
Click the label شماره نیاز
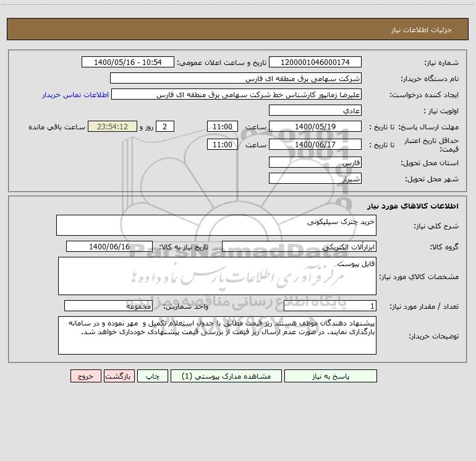pos(441,63)
